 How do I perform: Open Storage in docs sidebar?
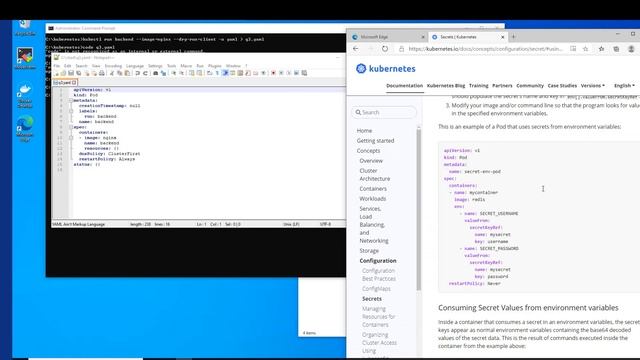click(369, 251)
